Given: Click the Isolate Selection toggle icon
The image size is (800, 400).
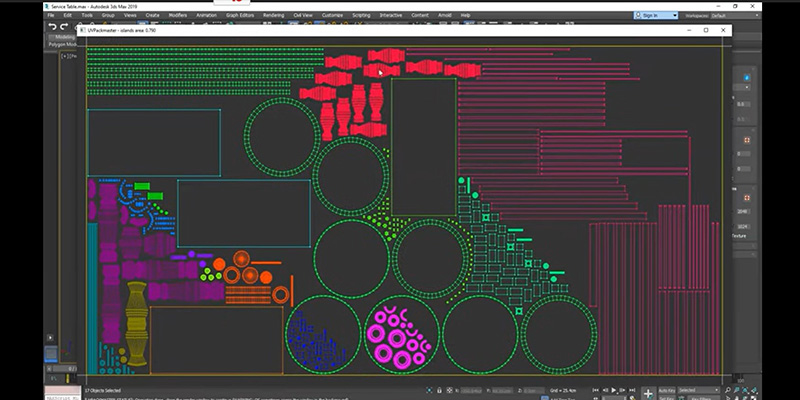Looking at the screenshot, I should tap(430, 390).
